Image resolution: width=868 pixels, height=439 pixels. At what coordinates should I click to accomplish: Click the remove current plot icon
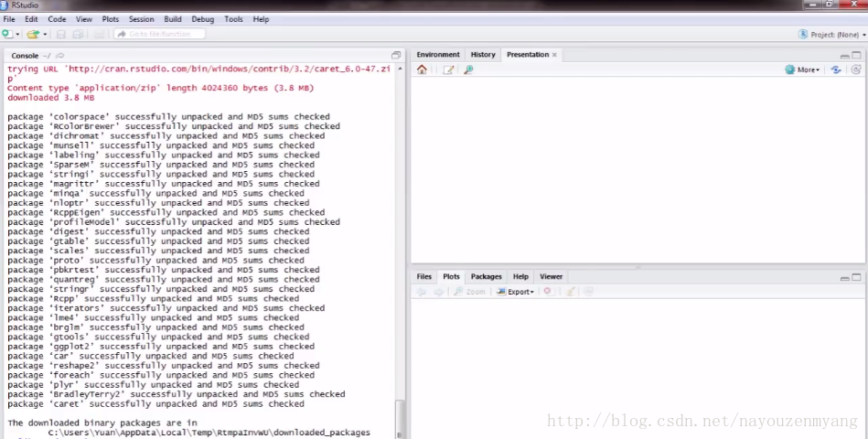click(x=548, y=292)
